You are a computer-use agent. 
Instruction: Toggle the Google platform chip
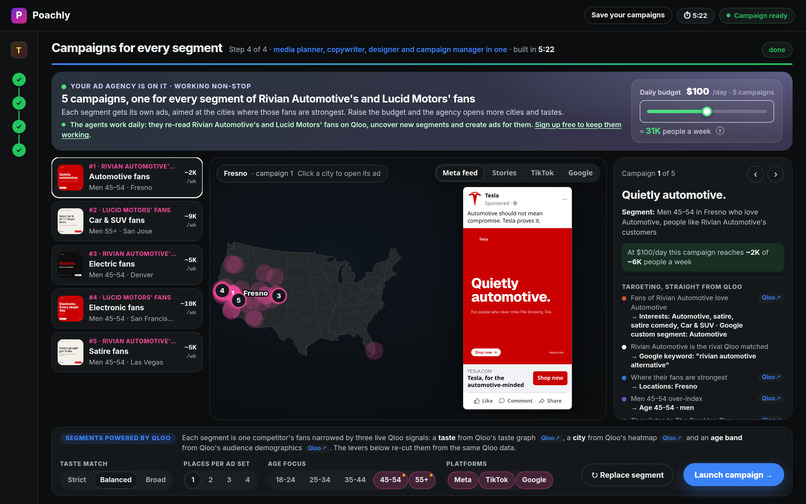(x=534, y=480)
